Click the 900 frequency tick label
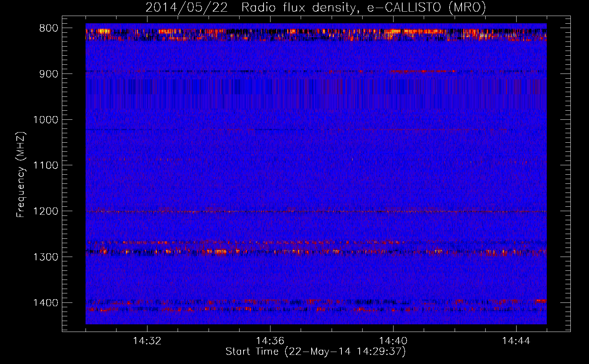 (49, 74)
